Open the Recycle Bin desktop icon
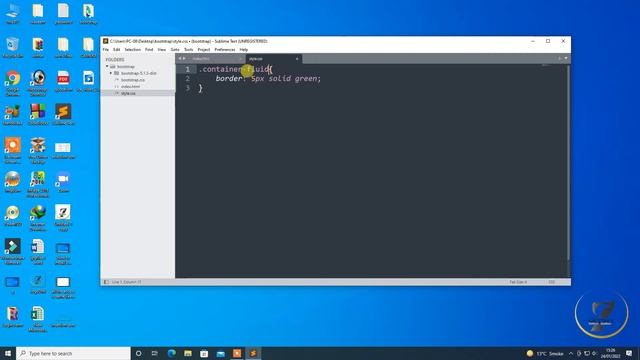 pyautogui.click(x=13, y=47)
